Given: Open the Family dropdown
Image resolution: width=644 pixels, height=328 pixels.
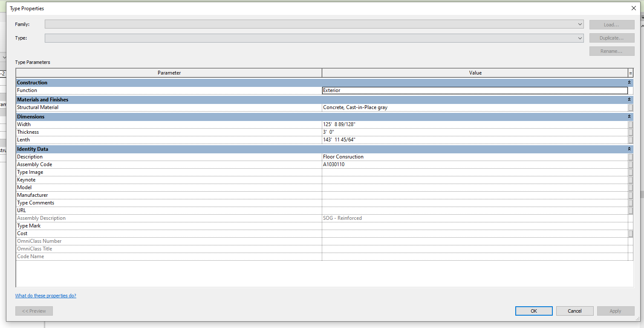Looking at the screenshot, I should (580, 24).
